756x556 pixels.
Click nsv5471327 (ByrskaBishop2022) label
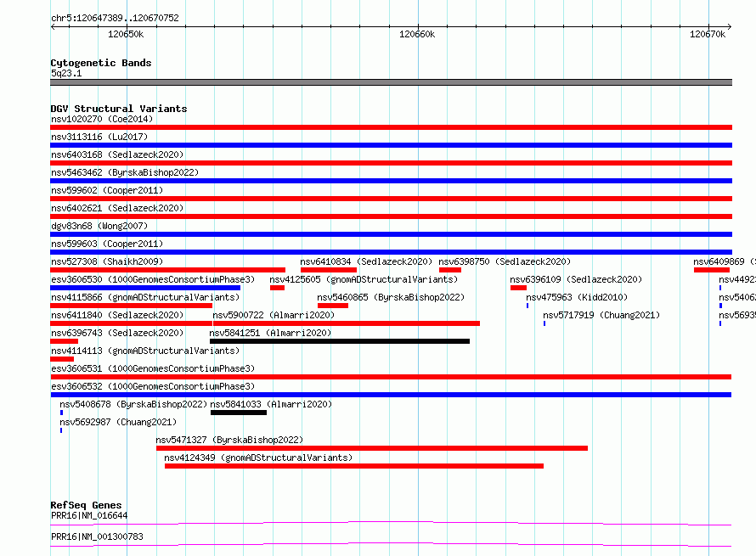pos(229,440)
